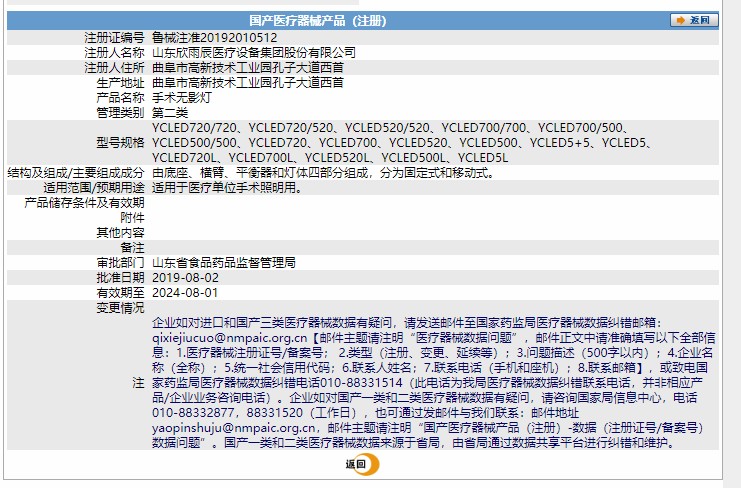The width and height of the screenshot is (741, 488).
Task: Click the email address qixiejiucuo@nmpaic.org.cn
Action: [x=230, y=338]
